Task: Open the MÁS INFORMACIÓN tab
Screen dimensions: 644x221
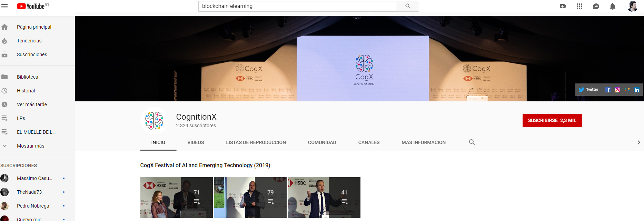Action: pyautogui.click(x=424, y=142)
